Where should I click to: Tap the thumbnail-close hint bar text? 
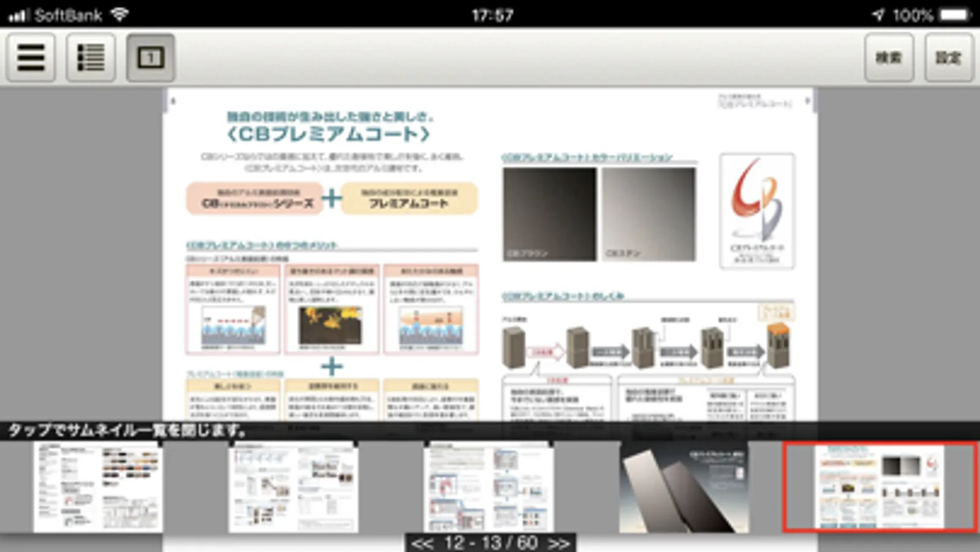point(127,431)
